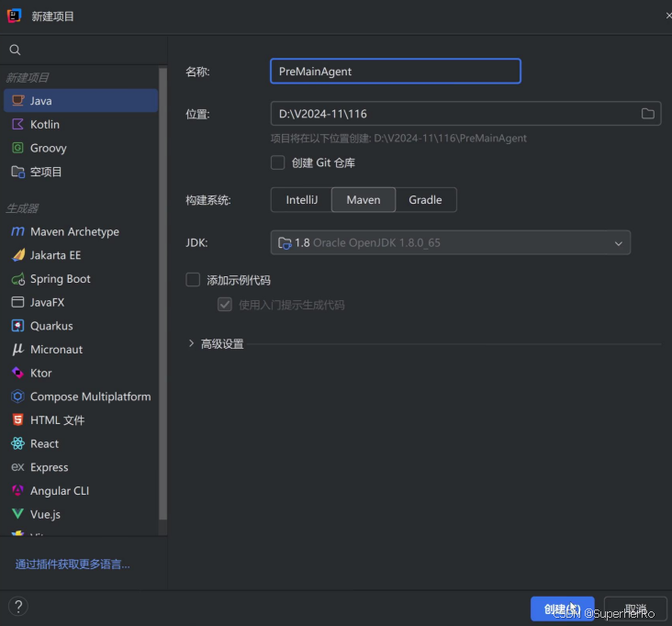This screenshot has width=672, height=626.
Task: Click the Groovy logo icon
Action: click(17, 148)
